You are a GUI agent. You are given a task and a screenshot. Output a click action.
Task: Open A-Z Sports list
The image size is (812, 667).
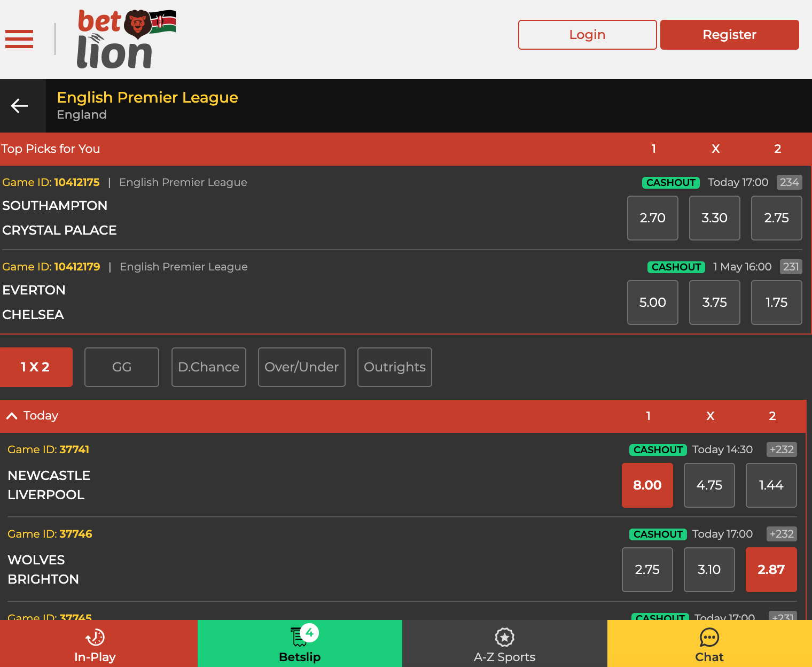[505, 643]
